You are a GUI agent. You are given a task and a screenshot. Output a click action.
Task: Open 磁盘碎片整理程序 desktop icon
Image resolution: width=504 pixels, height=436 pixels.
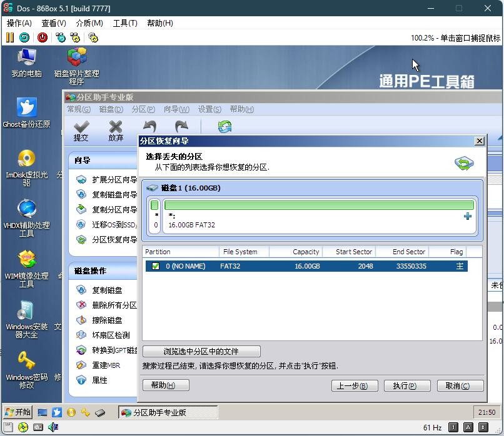pyautogui.click(x=77, y=65)
